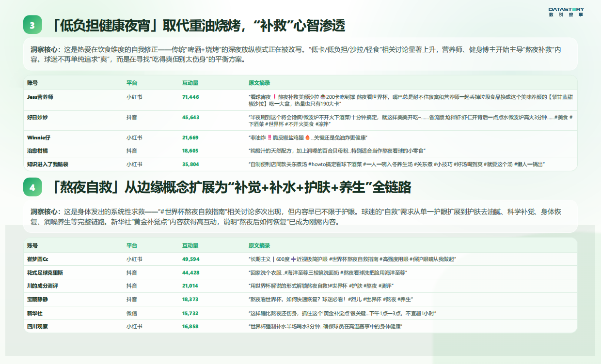Click 账号 header in first table

(32, 83)
